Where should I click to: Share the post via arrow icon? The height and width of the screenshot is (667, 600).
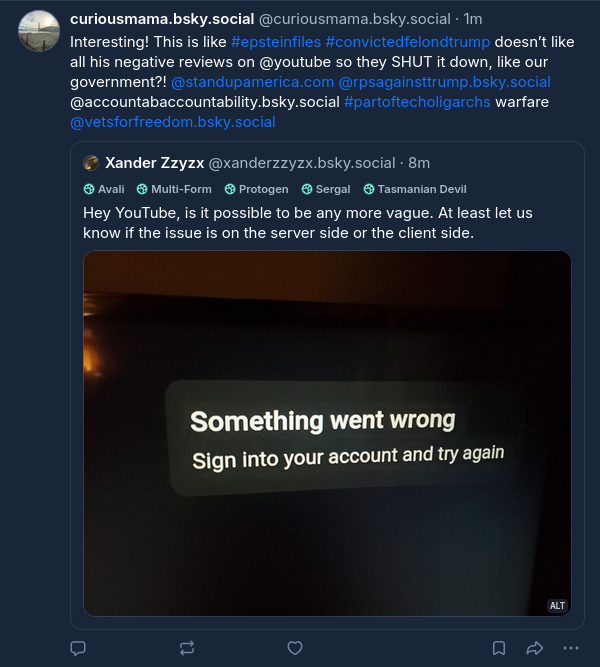(x=534, y=648)
